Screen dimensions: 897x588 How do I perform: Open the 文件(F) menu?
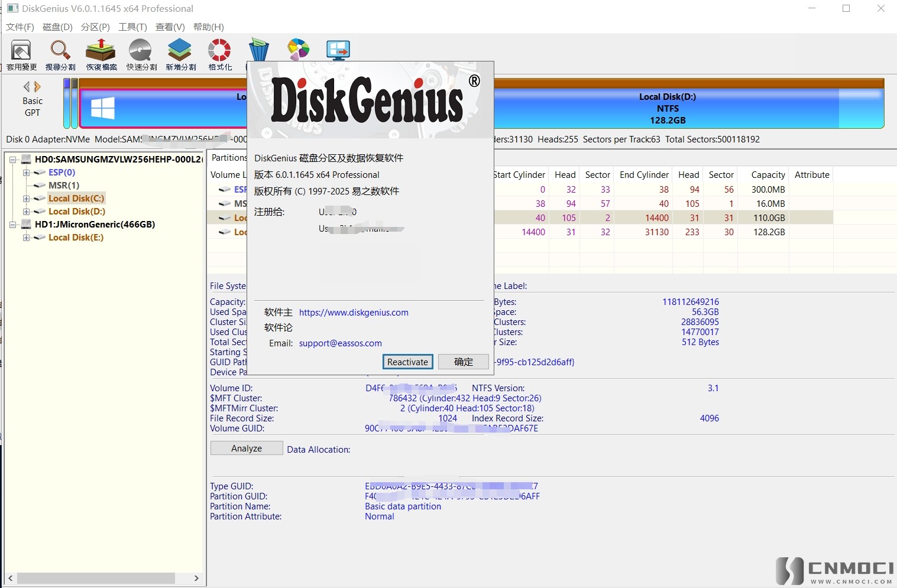[x=20, y=27]
